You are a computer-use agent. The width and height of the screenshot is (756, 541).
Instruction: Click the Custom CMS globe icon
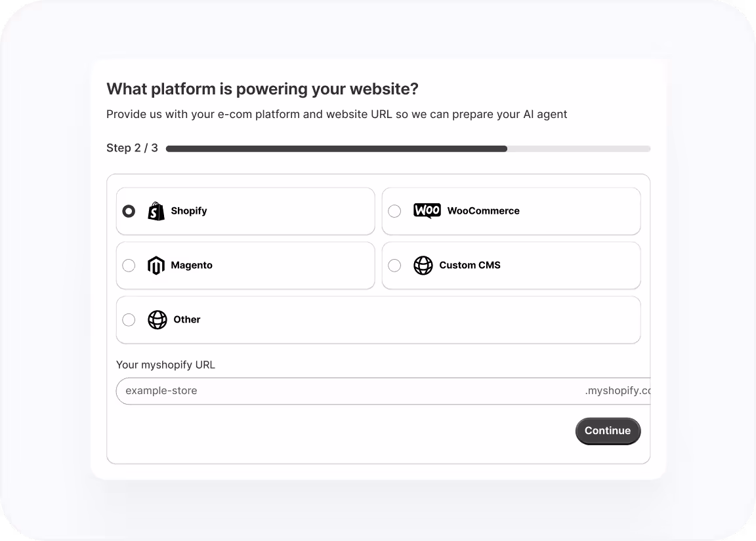pyautogui.click(x=423, y=265)
